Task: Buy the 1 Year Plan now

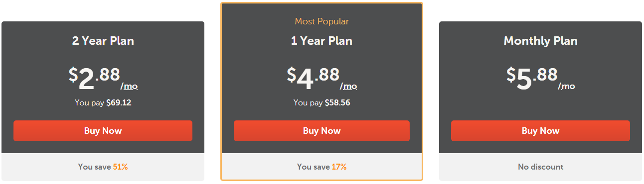Action: click(322, 131)
